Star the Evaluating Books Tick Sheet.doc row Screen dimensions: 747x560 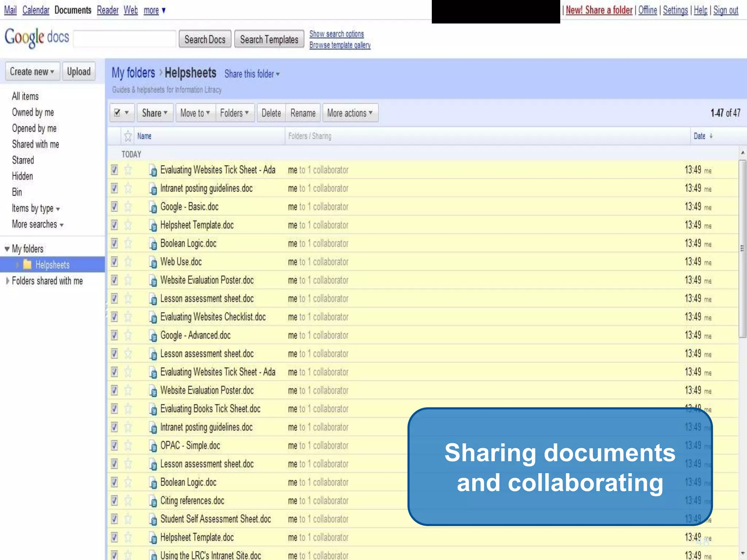pos(128,409)
